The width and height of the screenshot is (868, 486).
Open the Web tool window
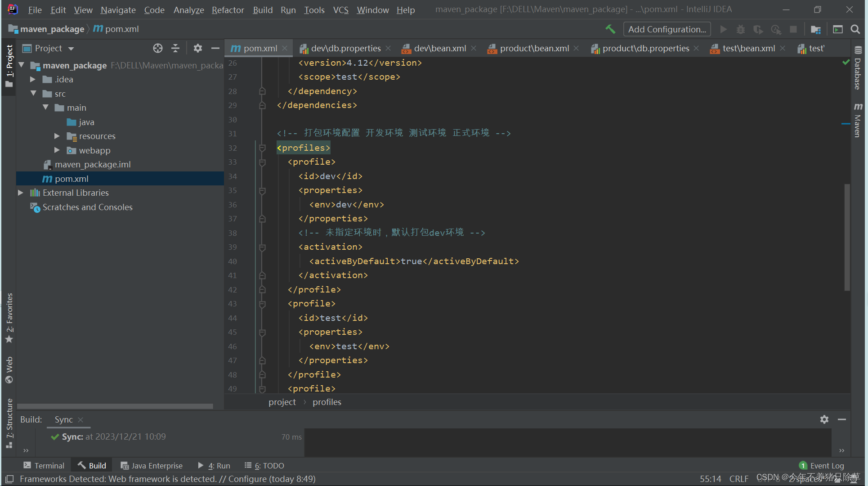[x=9, y=370]
